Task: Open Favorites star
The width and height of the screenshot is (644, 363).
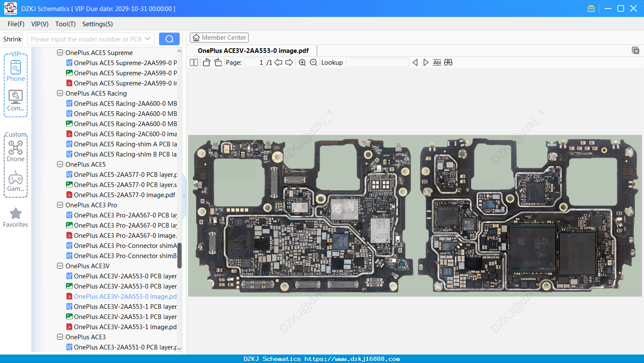Action: point(16,218)
